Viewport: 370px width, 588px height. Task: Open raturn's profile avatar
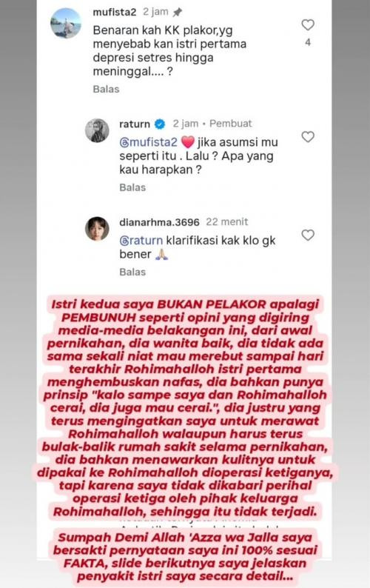point(98,130)
